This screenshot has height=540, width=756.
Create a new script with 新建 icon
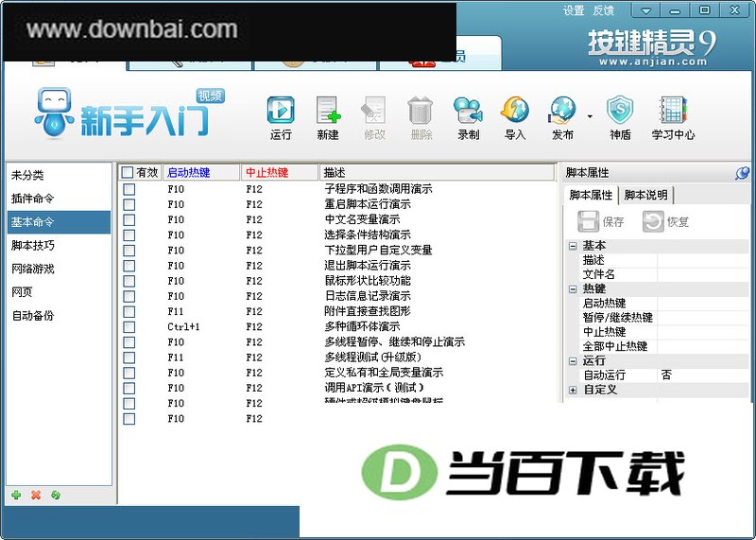[328, 110]
